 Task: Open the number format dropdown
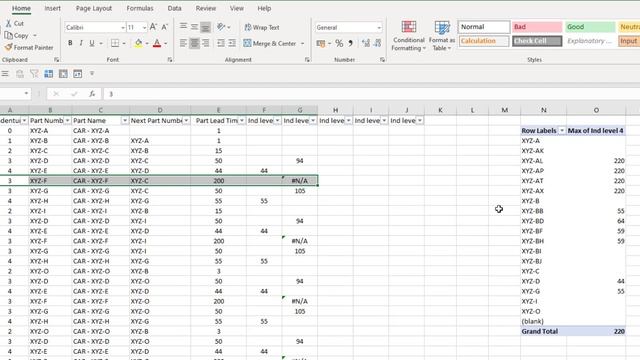click(379, 27)
